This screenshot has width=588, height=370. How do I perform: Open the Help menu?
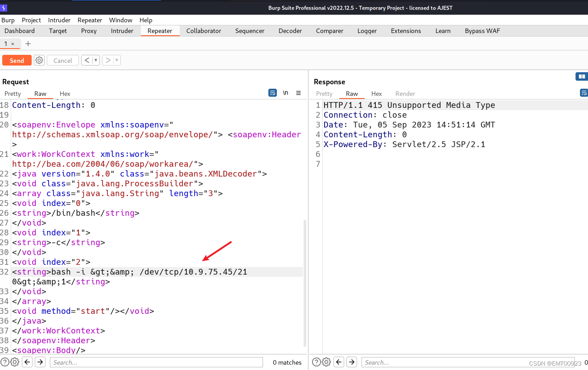coord(146,20)
